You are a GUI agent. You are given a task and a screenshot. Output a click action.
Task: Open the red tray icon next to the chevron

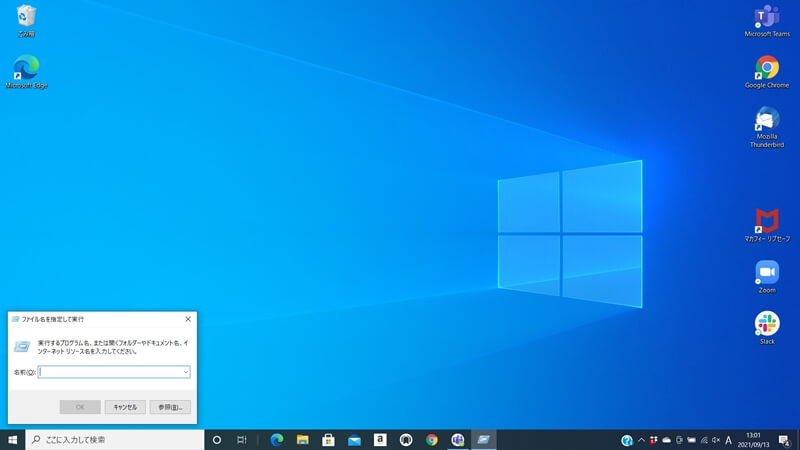click(654, 440)
